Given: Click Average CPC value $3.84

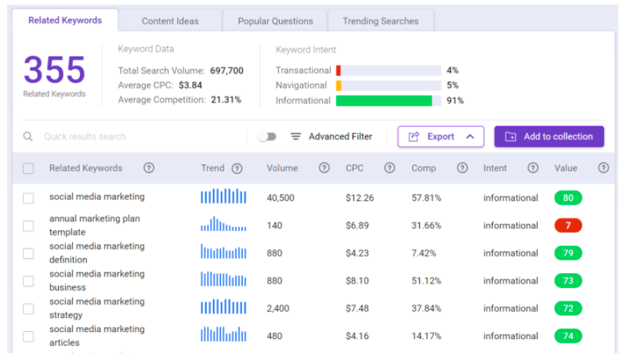Looking at the screenshot, I should coord(190,85).
